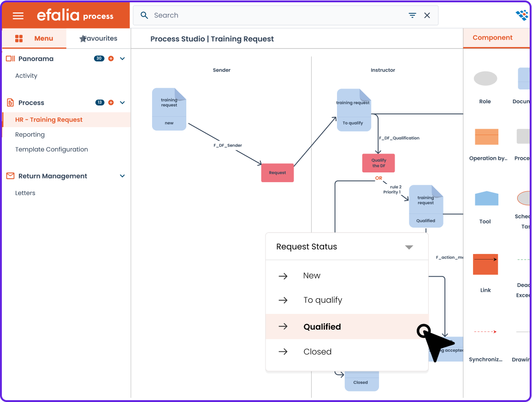Click the Sender lane header

tap(222, 70)
